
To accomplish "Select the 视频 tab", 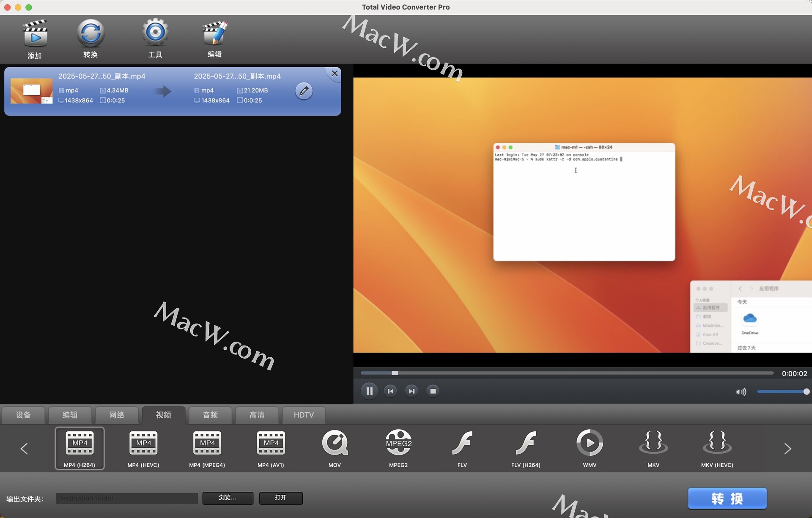I will (164, 415).
